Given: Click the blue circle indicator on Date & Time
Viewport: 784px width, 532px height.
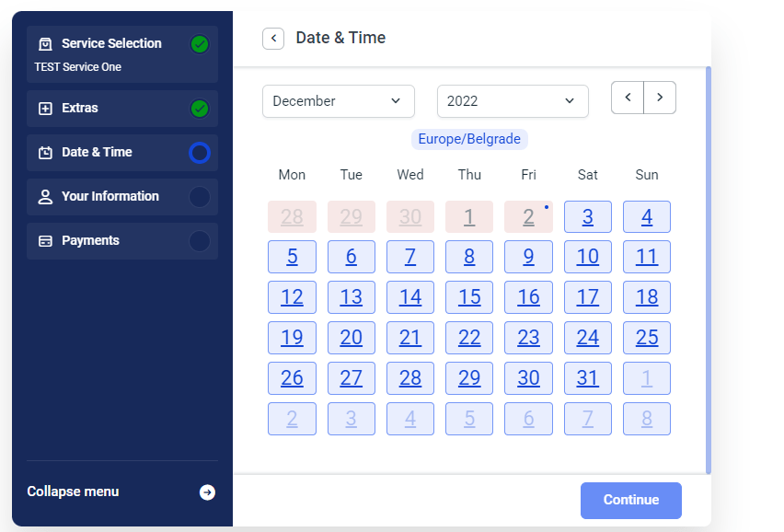Looking at the screenshot, I should click(x=200, y=153).
